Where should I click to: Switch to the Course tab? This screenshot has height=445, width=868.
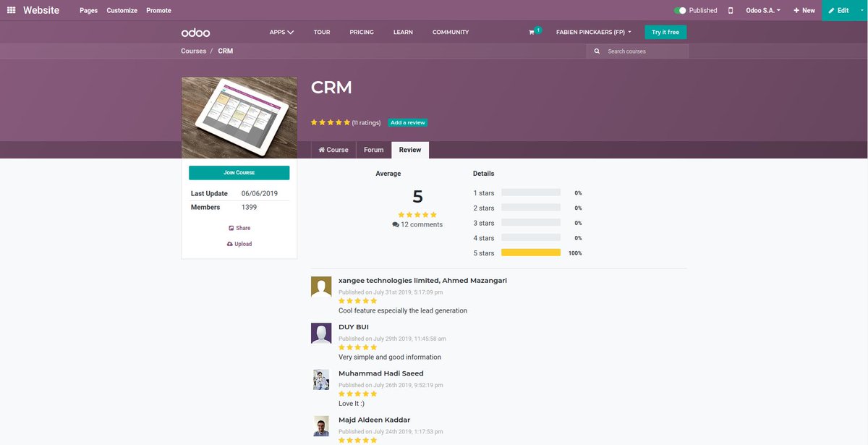[333, 150]
